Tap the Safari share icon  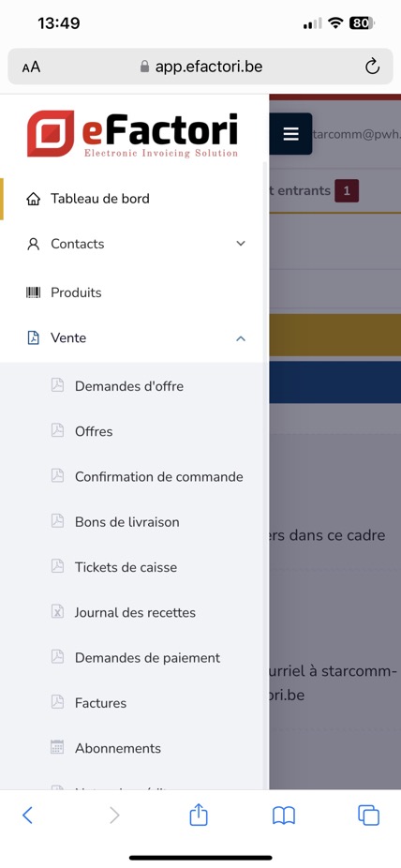198,815
